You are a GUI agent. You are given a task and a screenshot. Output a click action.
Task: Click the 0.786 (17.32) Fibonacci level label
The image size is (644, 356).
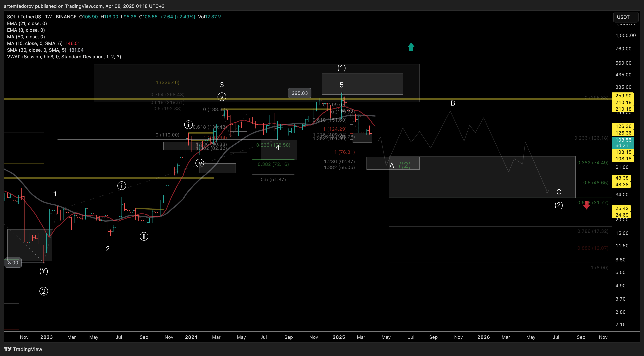pyautogui.click(x=593, y=231)
